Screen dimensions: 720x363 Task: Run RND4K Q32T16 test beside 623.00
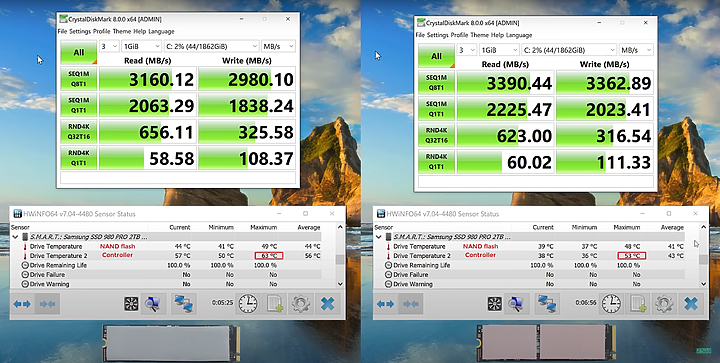[x=436, y=135]
